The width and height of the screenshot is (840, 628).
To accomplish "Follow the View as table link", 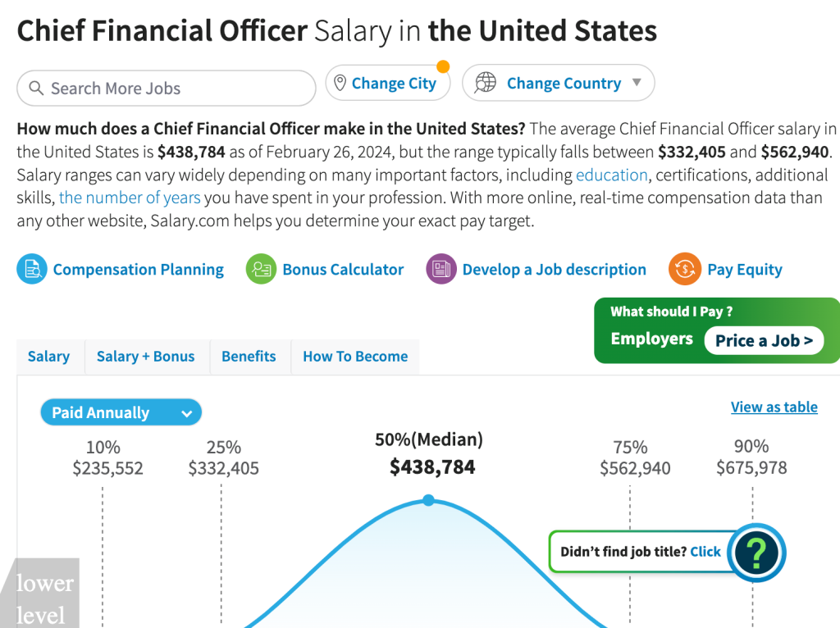I will pyautogui.click(x=774, y=407).
